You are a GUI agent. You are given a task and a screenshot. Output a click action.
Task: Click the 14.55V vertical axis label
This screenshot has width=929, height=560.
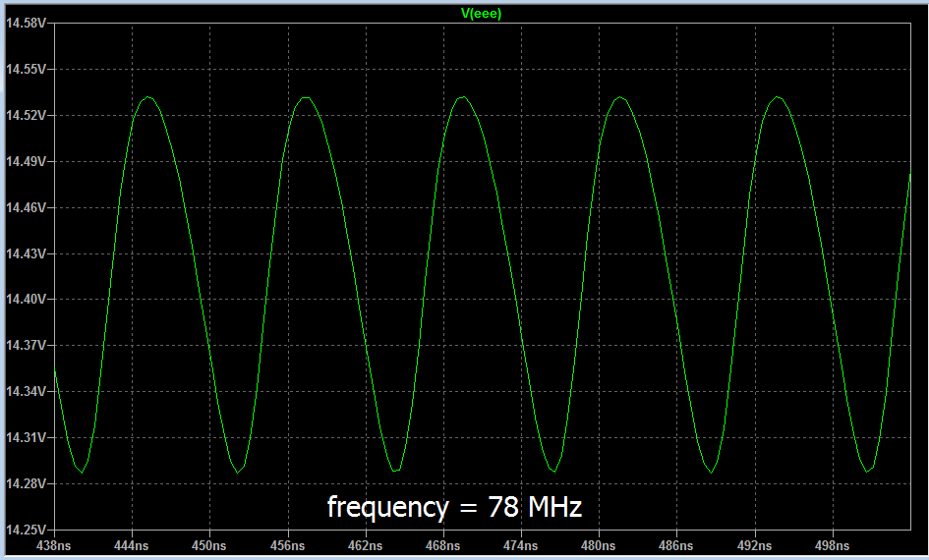[x=26, y=69]
